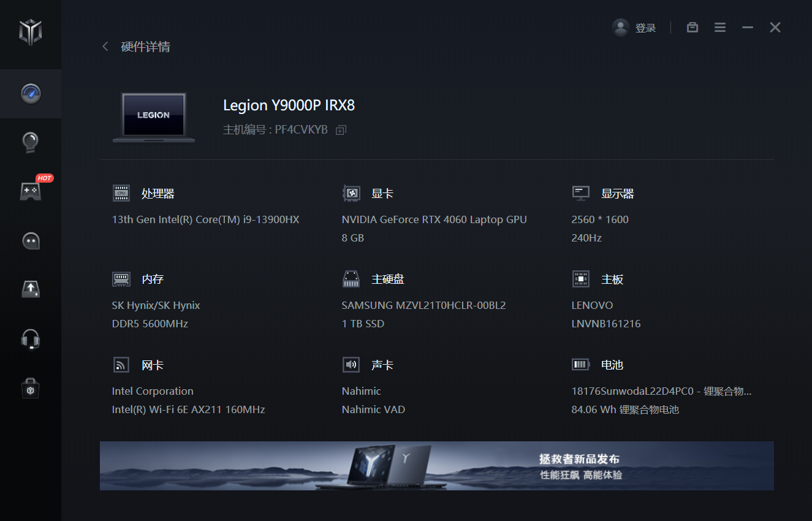The image size is (812, 521).
Task: Click the 主硬盘 section label
Action: point(388,280)
